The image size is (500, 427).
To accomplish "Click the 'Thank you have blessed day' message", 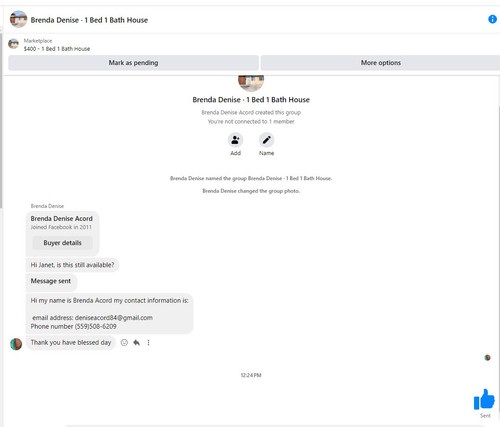I will tap(71, 343).
